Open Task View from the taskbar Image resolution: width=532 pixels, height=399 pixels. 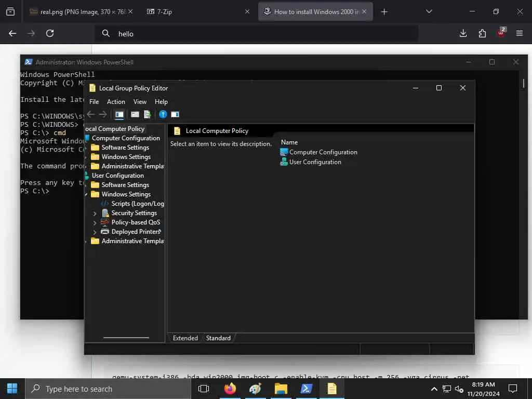click(x=204, y=389)
